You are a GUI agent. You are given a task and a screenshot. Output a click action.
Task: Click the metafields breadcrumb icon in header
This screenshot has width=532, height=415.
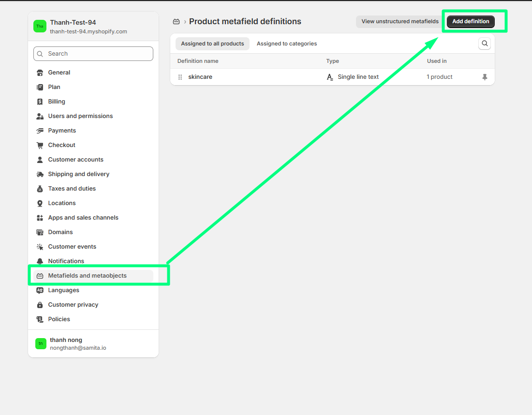[x=177, y=22]
